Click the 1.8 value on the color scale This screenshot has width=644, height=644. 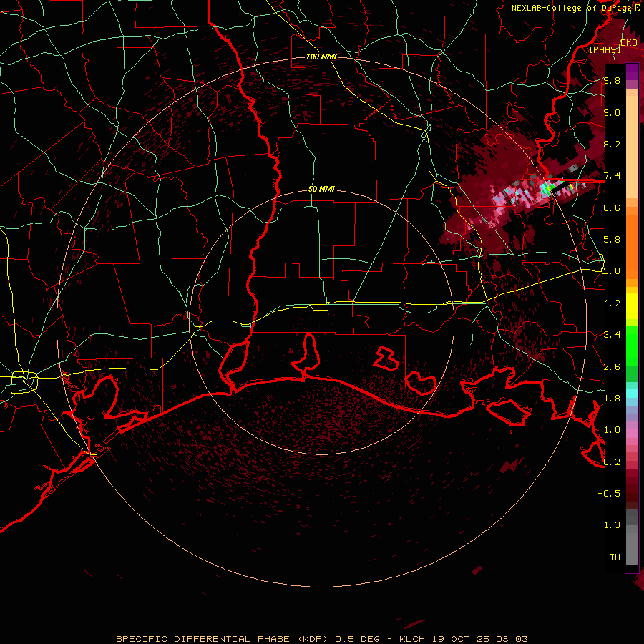[x=612, y=399]
